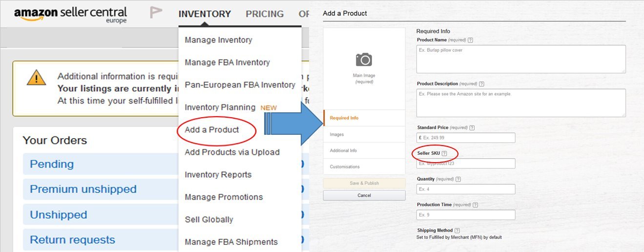This screenshot has width=644, height=252.
Task: Click into the Product Name field
Action: coord(521,59)
